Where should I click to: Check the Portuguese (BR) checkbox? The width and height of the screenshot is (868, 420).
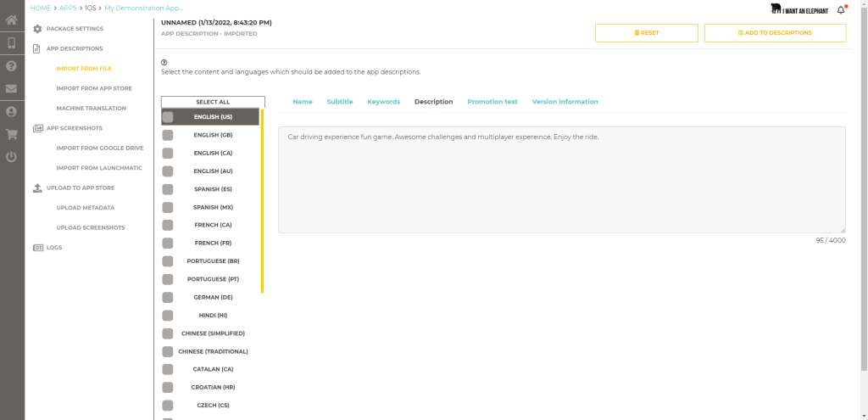(x=168, y=261)
